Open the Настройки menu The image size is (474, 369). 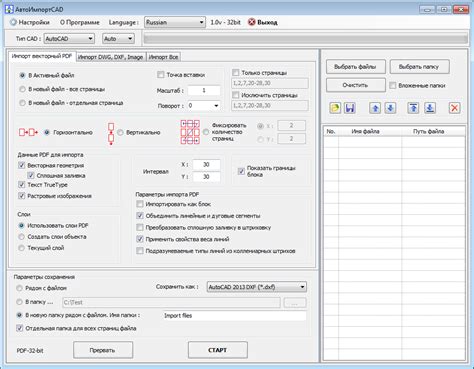(34, 22)
